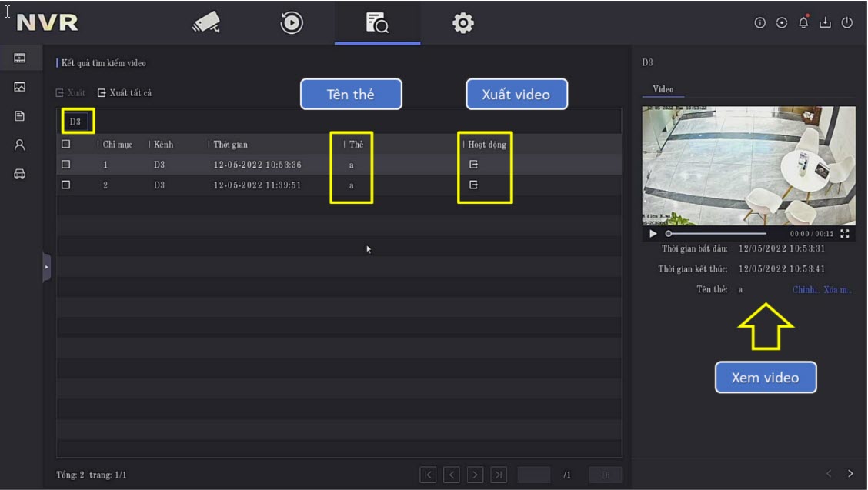Open the playback icon in top bar
This screenshot has height=490, width=868.
click(292, 23)
